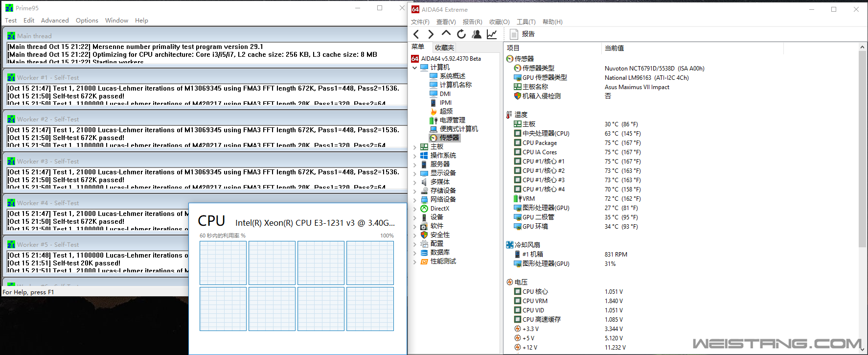Image resolution: width=868 pixels, height=355 pixels.
Task: Click the AIDA64 back navigation arrow
Action: tap(416, 34)
